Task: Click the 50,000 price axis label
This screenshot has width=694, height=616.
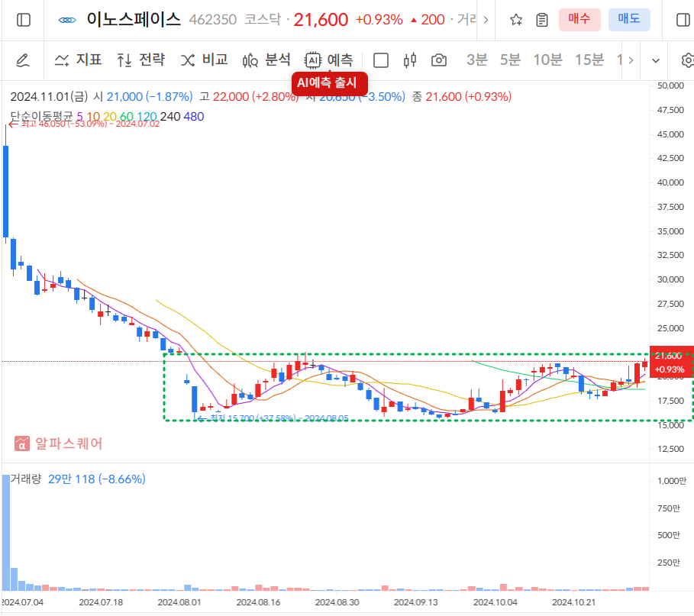Action: coord(670,85)
